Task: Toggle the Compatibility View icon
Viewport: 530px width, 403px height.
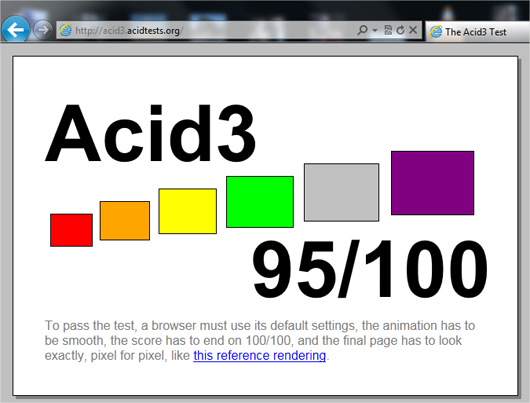Action: point(388,30)
